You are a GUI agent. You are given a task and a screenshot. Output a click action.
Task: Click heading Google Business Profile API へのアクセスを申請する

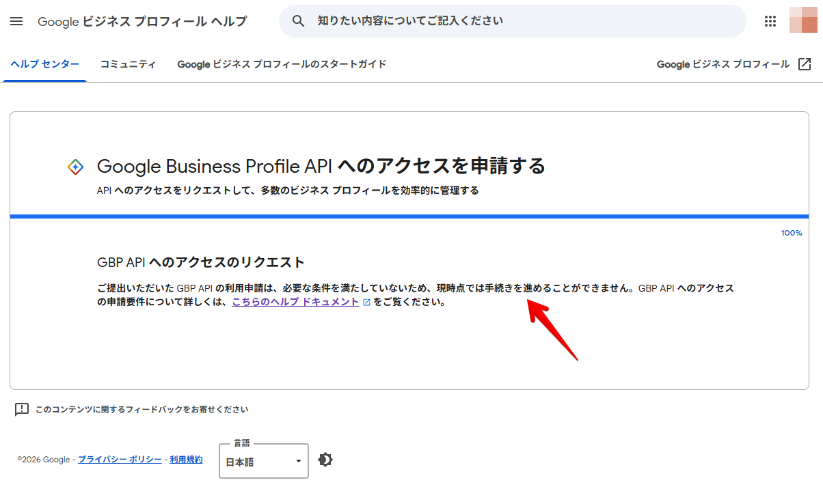click(321, 166)
